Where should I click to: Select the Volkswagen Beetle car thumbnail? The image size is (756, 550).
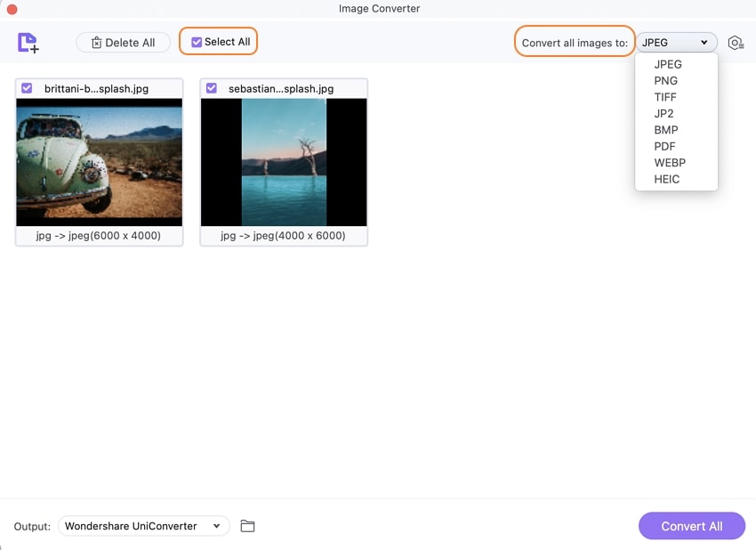(x=100, y=162)
